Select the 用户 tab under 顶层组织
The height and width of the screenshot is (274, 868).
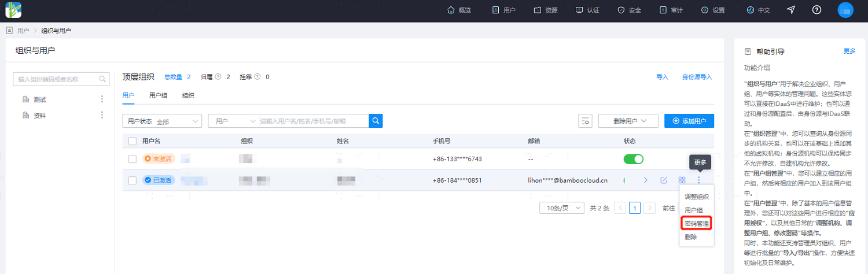tap(128, 95)
